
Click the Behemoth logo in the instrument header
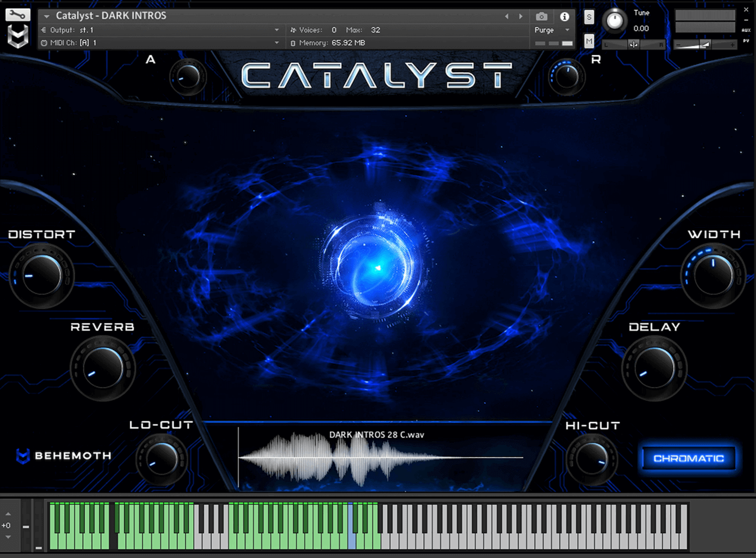pyautogui.click(x=18, y=37)
